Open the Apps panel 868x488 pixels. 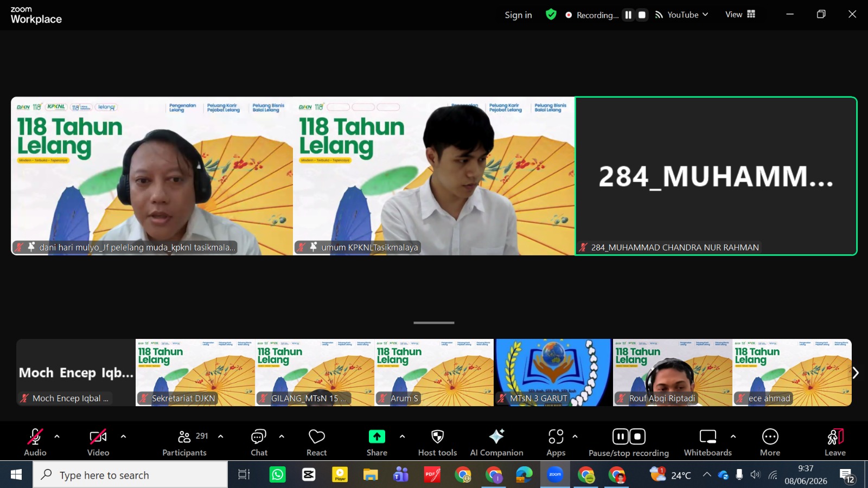point(556,442)
